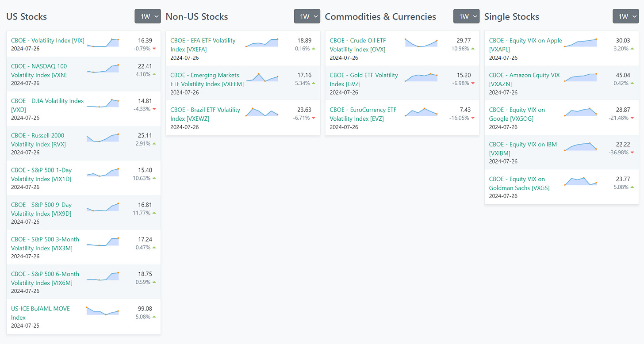Click the VIX9D sparkline chart

[103, 207]
